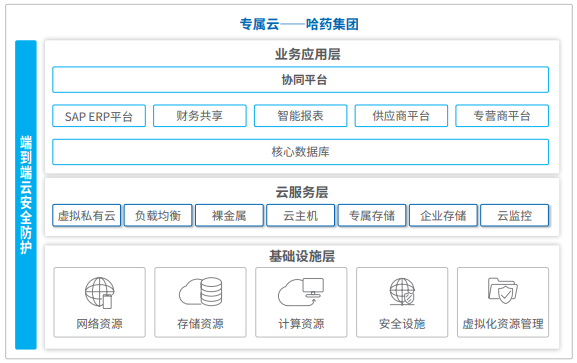577x363 pixels.
Task: Select the 专营商平台 box
Action: 502,116
